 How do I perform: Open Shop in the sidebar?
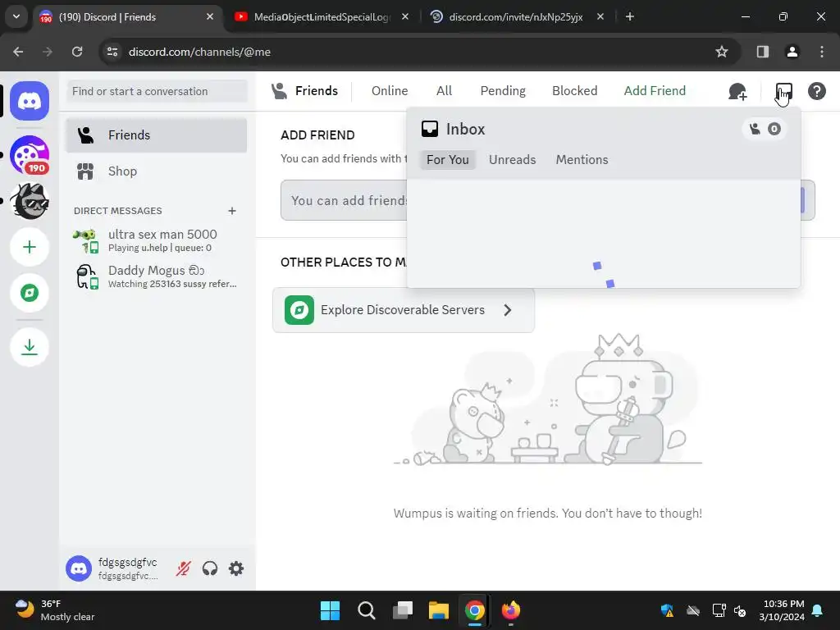157,171
